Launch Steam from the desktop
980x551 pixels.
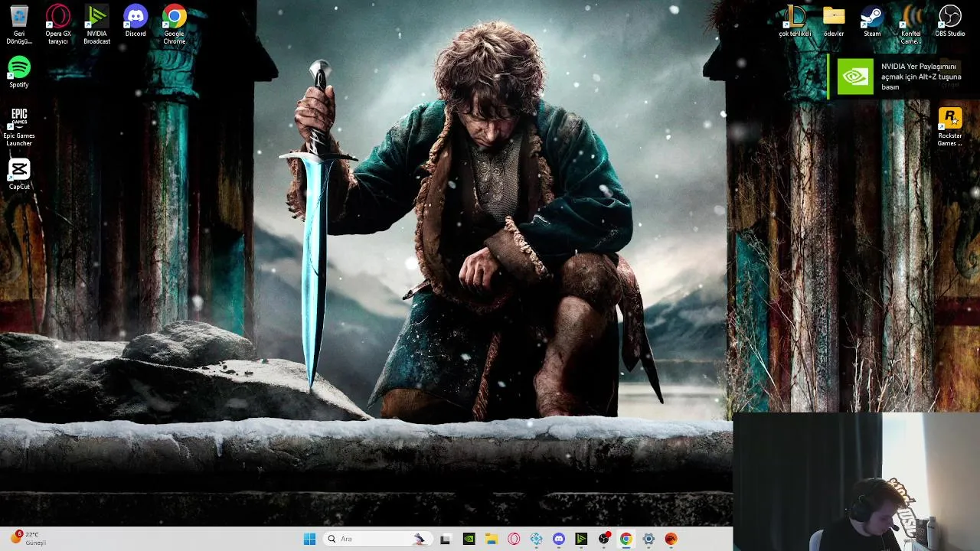[x=872, y=21]
